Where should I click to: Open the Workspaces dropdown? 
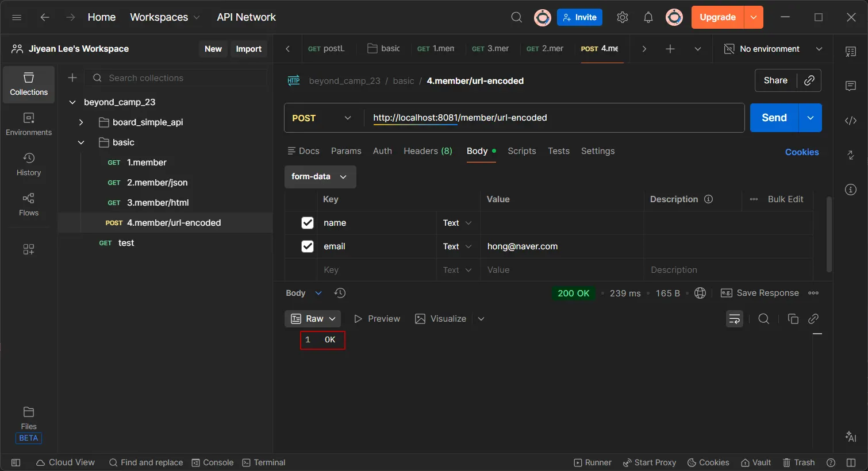point(165,17)
